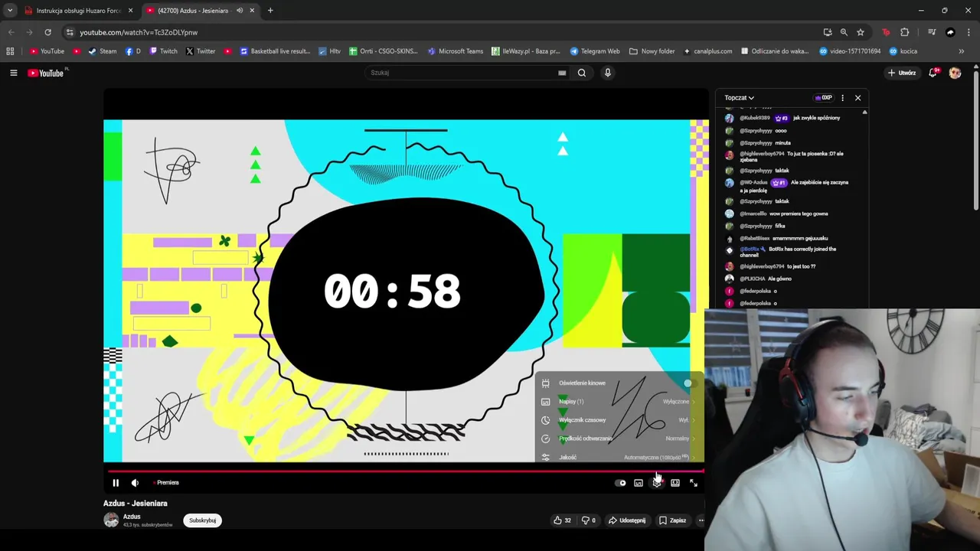The height and width of the screenshot is (551, 980).
Task: Click the subtitles icon in the player bar
Action: (x=639, y=483)
